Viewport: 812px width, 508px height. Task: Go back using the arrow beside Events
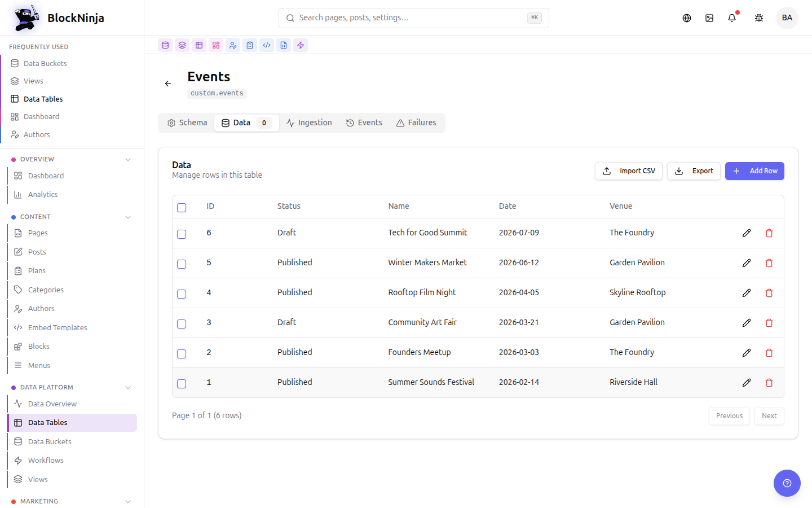click(x=168, y=84)
